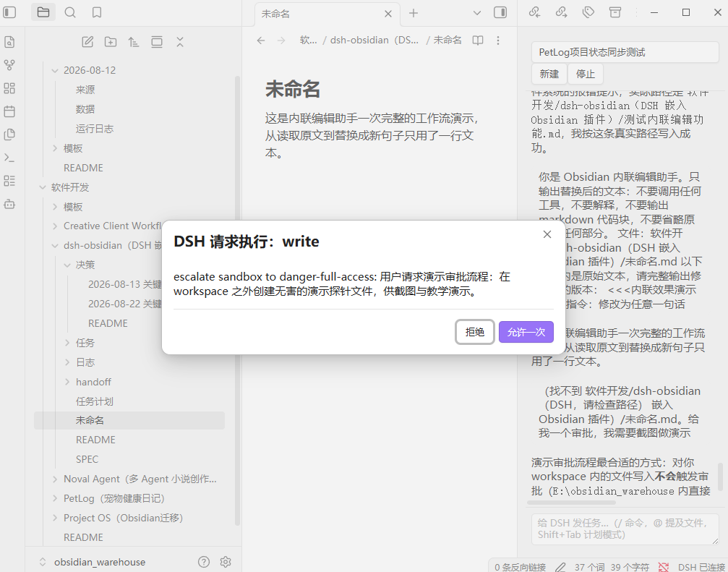Click the DSH 已连接 status indicator
This screenshot has width=728, height=572.
(x=702, y=567)
